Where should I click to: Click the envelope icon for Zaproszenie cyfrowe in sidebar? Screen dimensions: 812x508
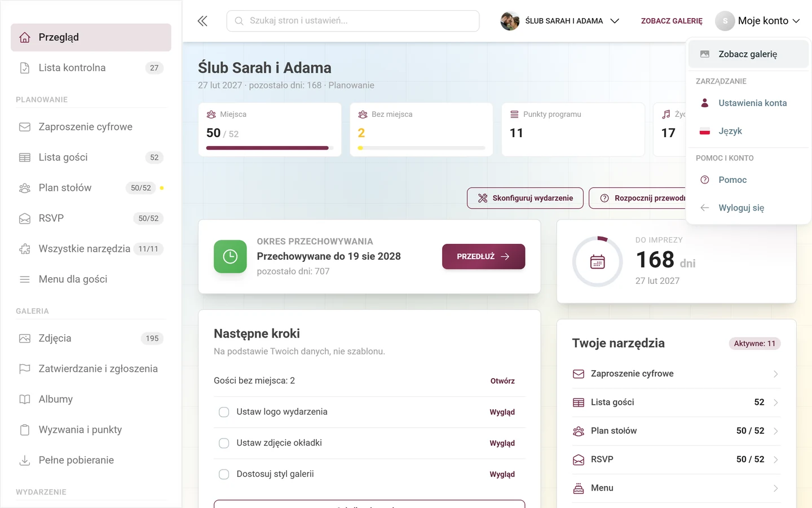pyautogui.click(x=25, y=127)
